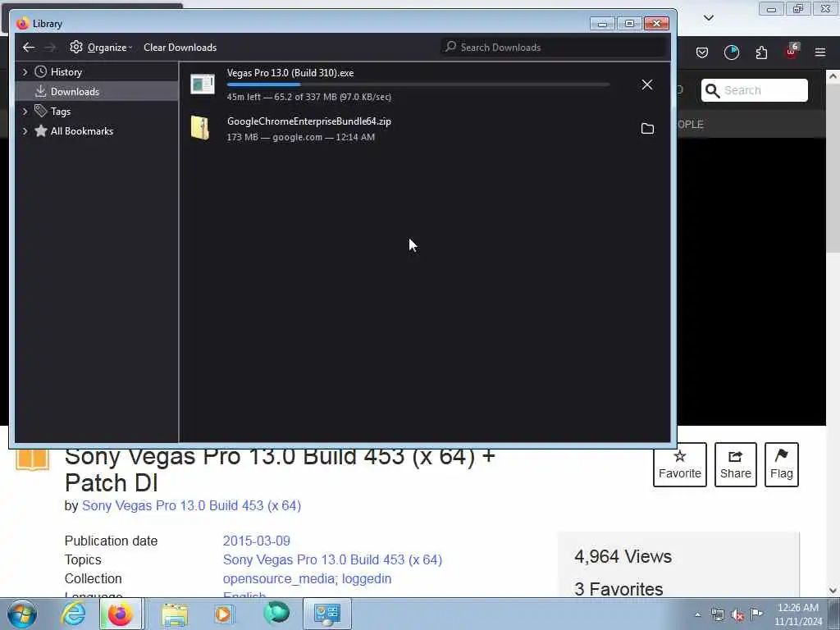The height and width of the screenshot is (630, 840).
Task: Click the network tray icon
Action: click(x=717, y=615)
